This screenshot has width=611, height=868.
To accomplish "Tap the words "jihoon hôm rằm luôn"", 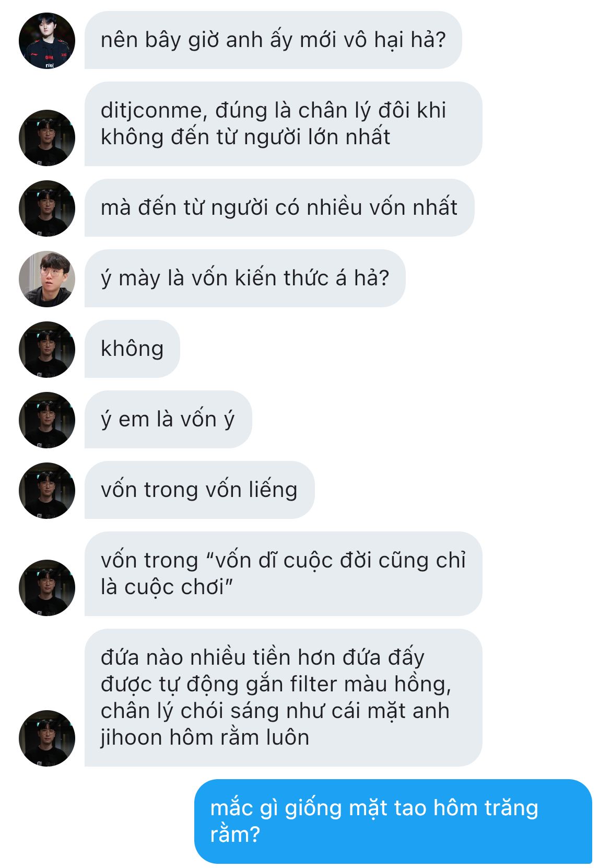I will pyautogui.click(x=205, y=737).
